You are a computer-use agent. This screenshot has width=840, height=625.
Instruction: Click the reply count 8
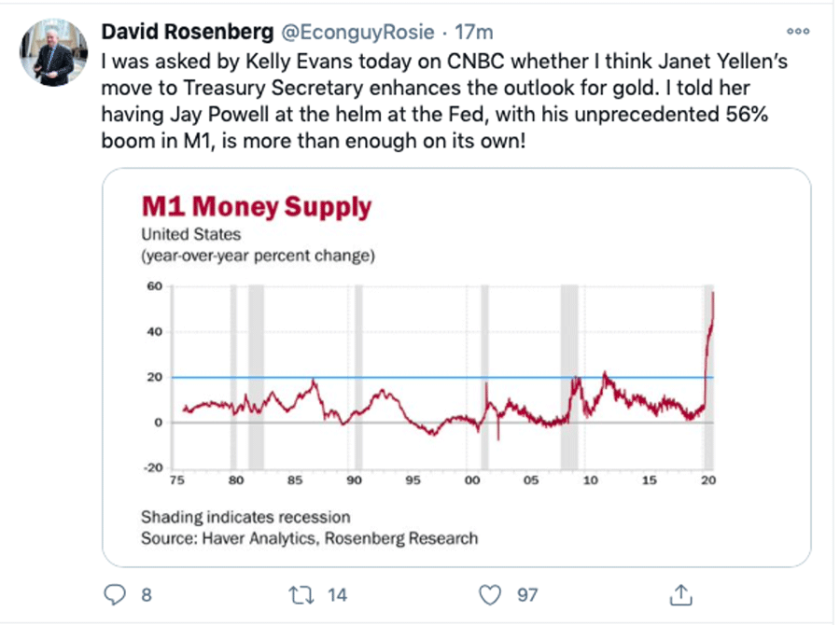(145, 594)
